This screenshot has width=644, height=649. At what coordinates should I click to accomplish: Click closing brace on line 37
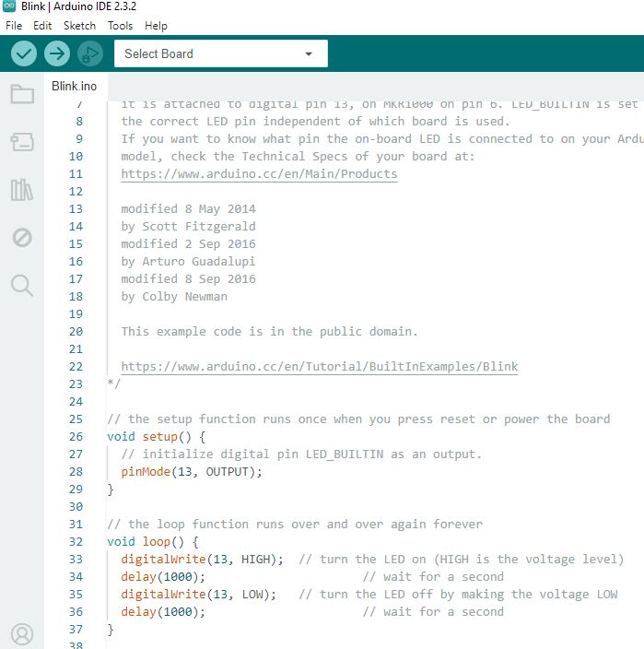pos(111,630)
